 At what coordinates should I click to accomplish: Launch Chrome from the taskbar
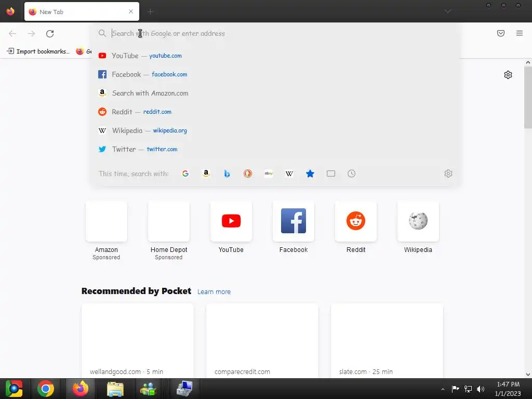point(46,389)
